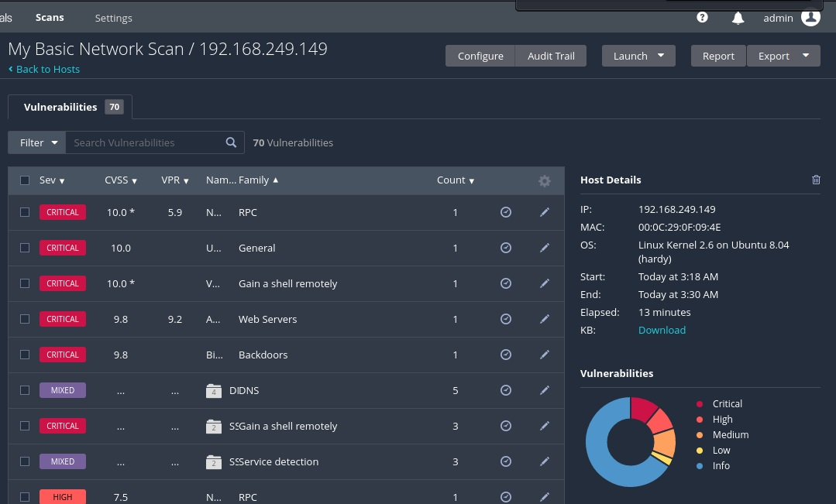Viewport: 836px width, 504px height.
Task: Click the check circle icon in the RPC critical row
Action: click(506, 212)
